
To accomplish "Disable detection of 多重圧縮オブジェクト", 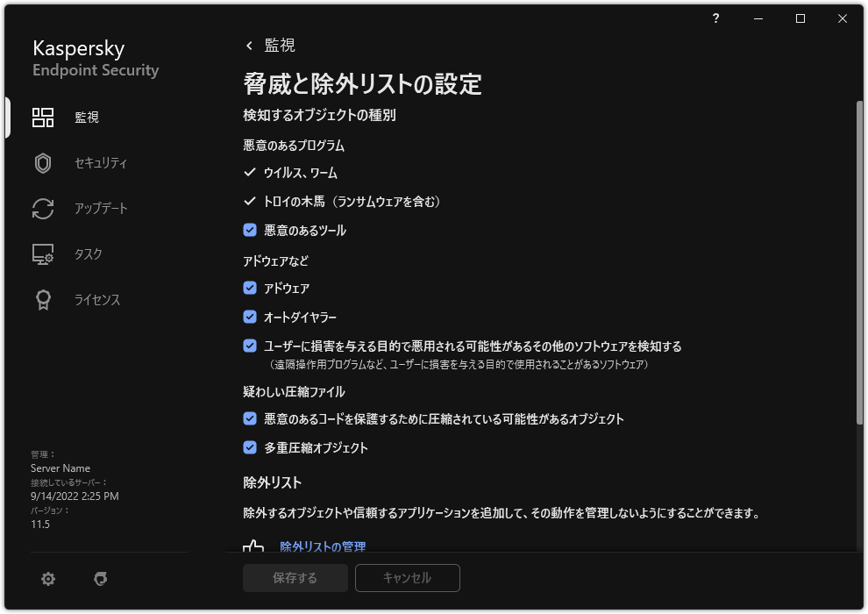I will click(250, 447).
